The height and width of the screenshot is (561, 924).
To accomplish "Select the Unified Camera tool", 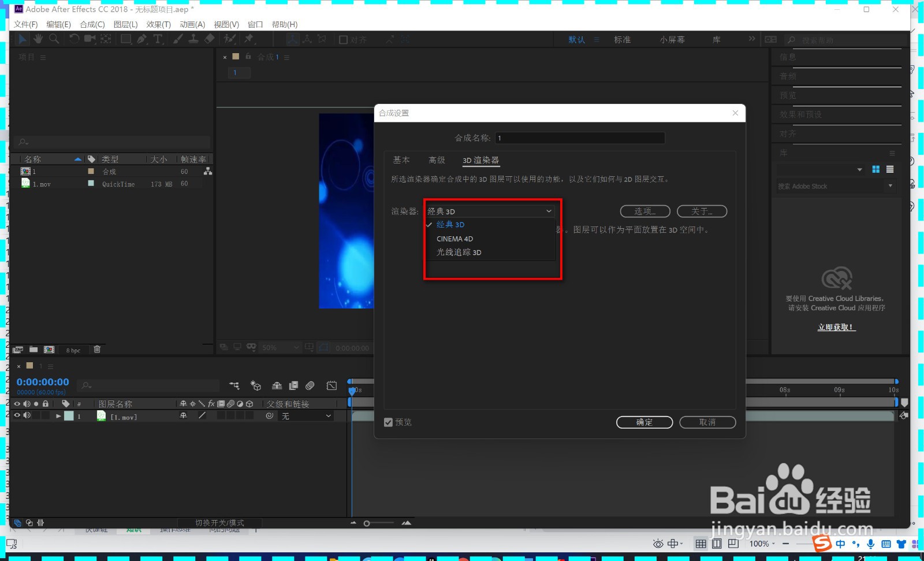I will (x=90, y=39).
